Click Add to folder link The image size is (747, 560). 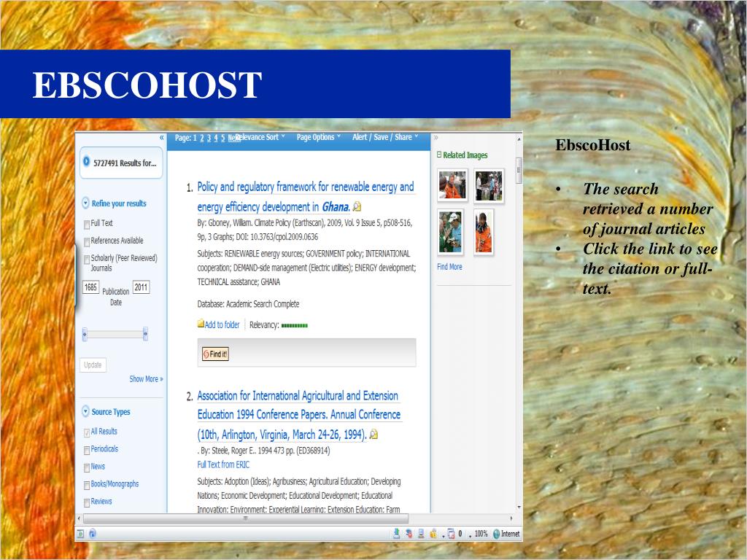pyautogui.click(x=222, y=324)
